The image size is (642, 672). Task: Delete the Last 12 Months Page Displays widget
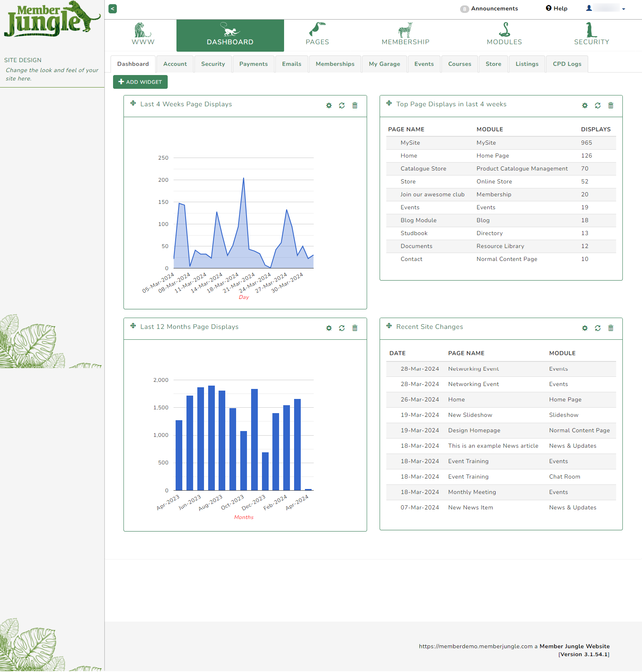point(355,328)
